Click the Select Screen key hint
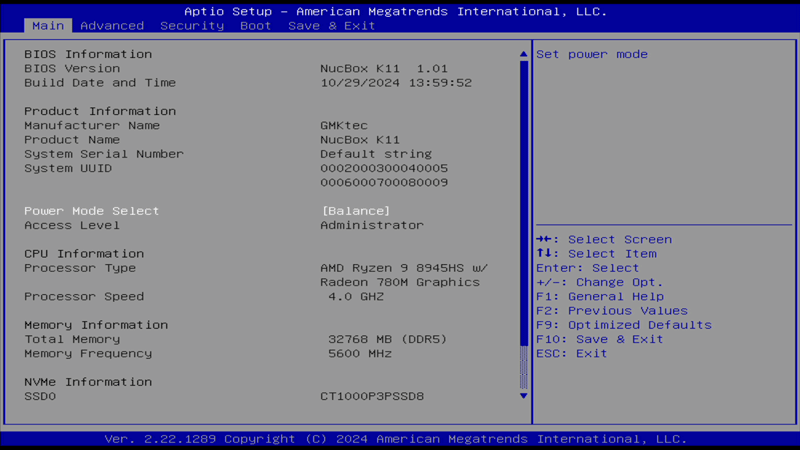The width and height of the screenshot is (800, 450). (x=604, y=239)
